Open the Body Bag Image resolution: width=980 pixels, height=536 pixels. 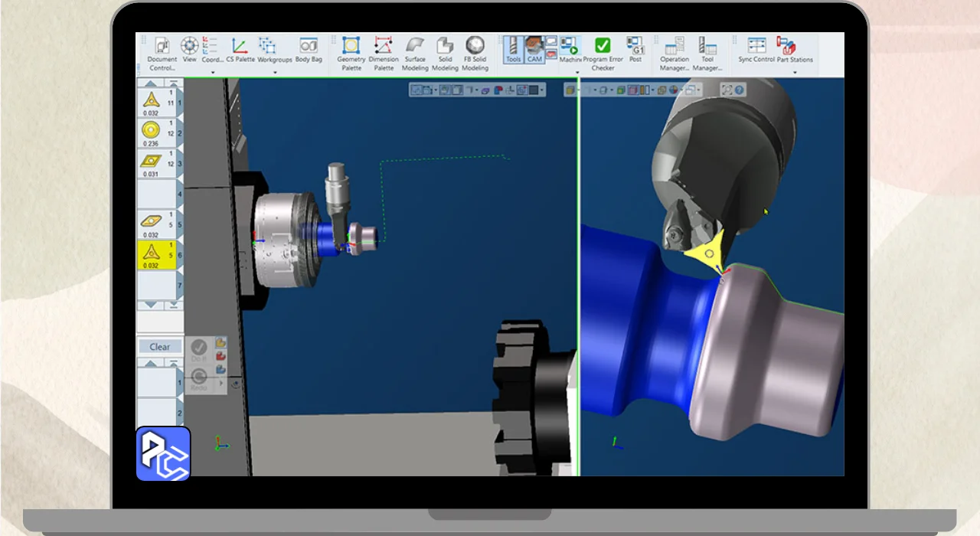tap(308, 50)
